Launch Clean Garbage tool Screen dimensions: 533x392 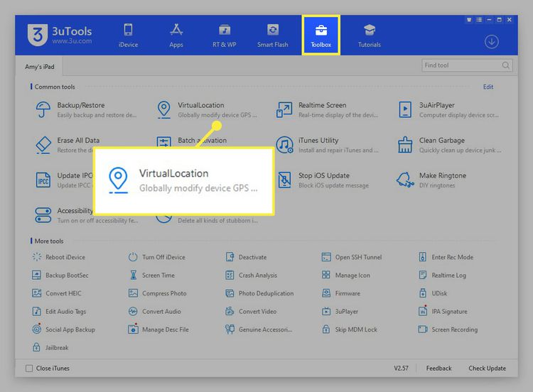448,145
